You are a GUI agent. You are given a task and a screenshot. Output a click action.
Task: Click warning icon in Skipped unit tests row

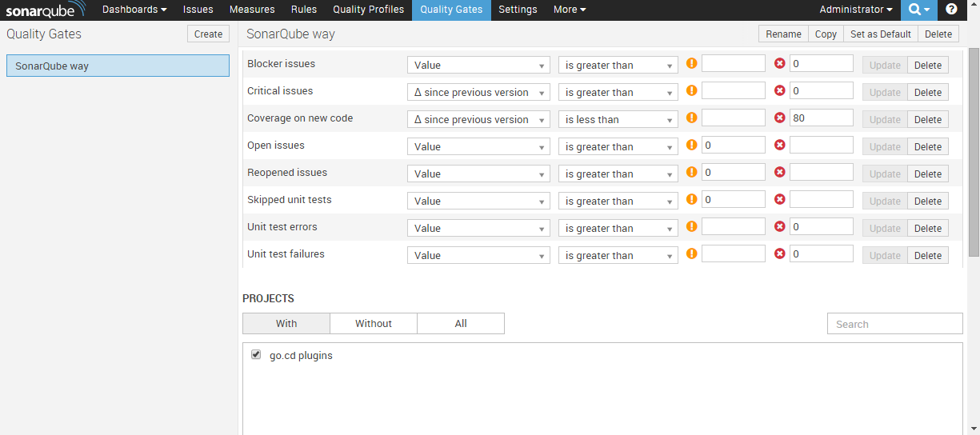tap(692, 199)
